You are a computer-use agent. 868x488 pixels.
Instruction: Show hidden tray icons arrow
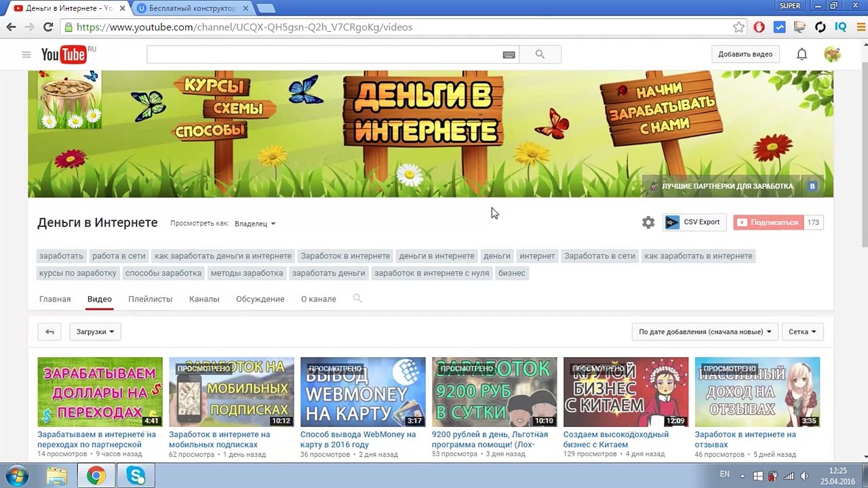point(743,476)
